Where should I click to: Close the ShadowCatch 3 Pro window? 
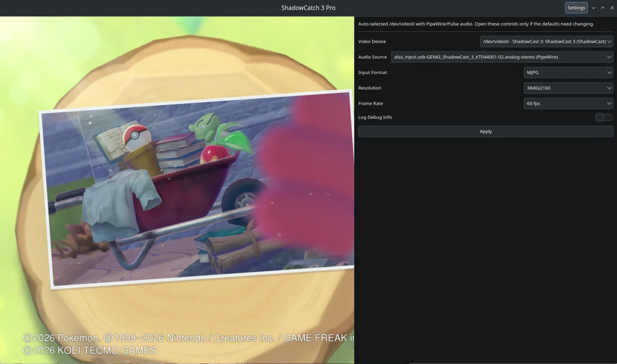612,8
